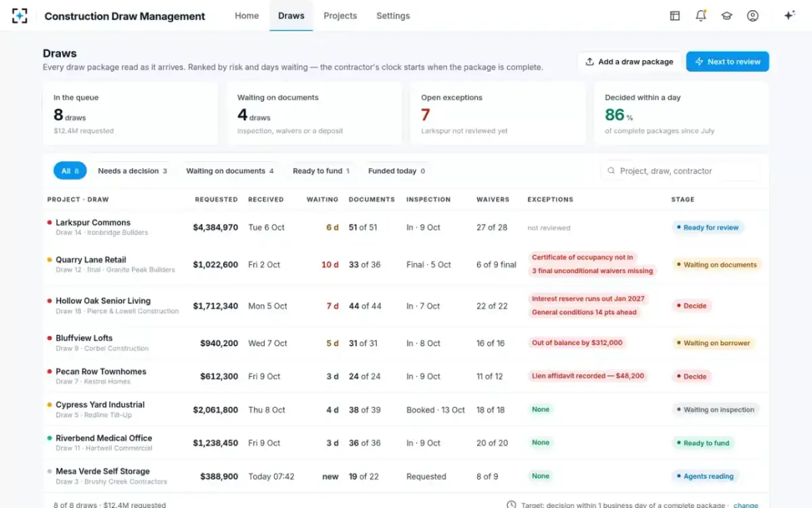Open Cypress Yard Industrial
Viewport: 812px width, 508px height.
pos(100,404)
